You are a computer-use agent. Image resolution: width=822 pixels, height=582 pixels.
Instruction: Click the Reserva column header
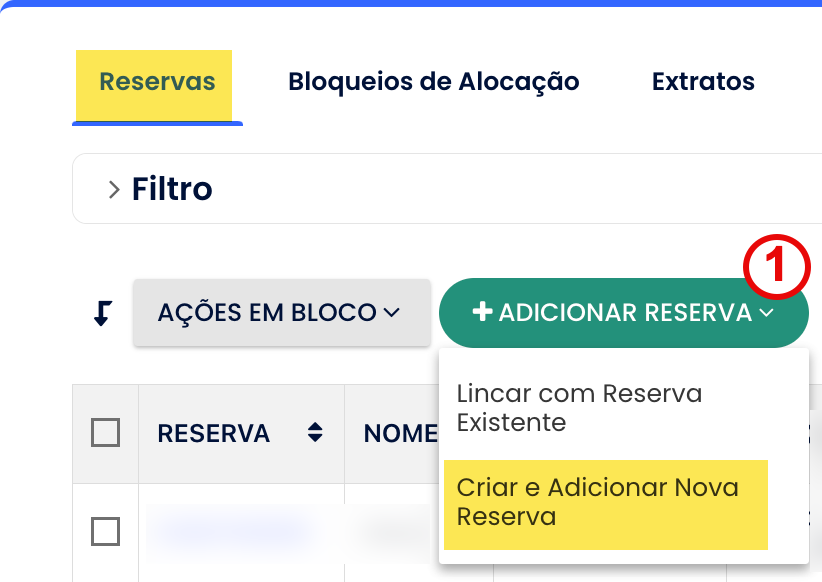[214, 433]
